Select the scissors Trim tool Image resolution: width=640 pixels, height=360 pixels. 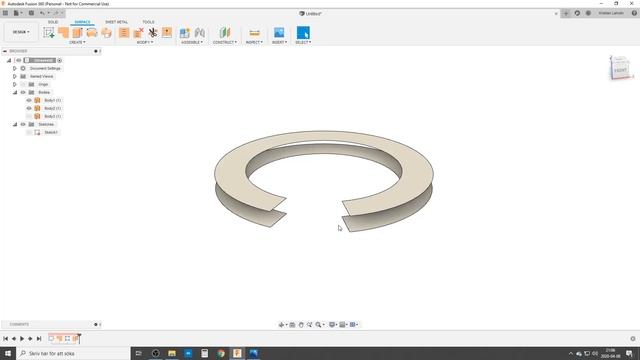pos(153,33)
